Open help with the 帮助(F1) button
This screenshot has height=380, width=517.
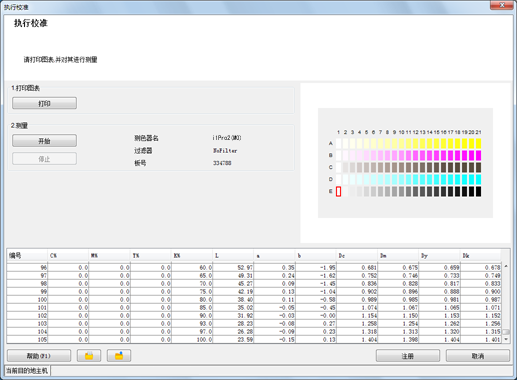(x=39, y=356)
